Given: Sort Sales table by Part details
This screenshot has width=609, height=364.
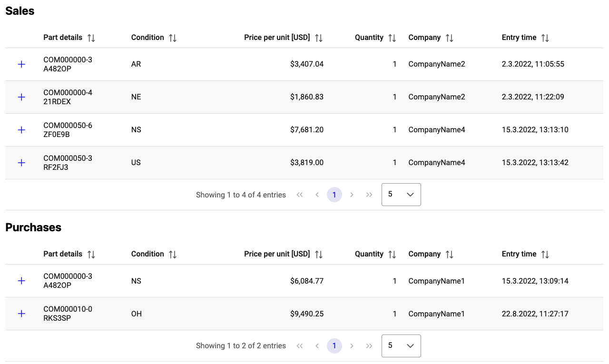Looking at the screenshot, I should coord(91,38).
